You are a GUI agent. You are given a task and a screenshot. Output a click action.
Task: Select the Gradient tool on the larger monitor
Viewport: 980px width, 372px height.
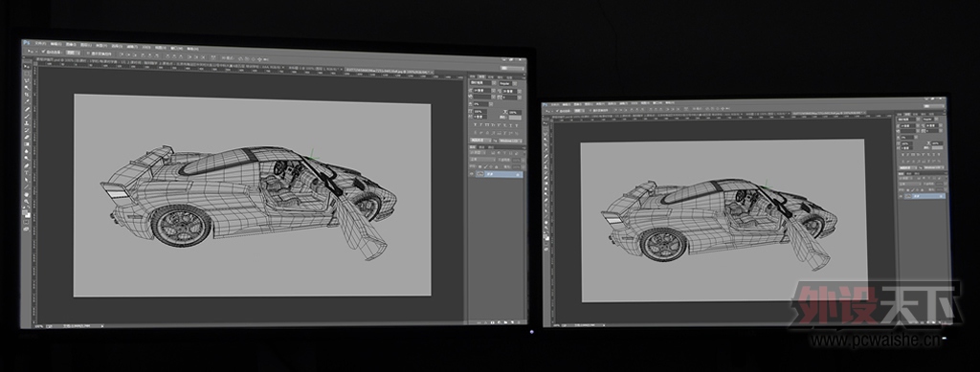[26, 144]
